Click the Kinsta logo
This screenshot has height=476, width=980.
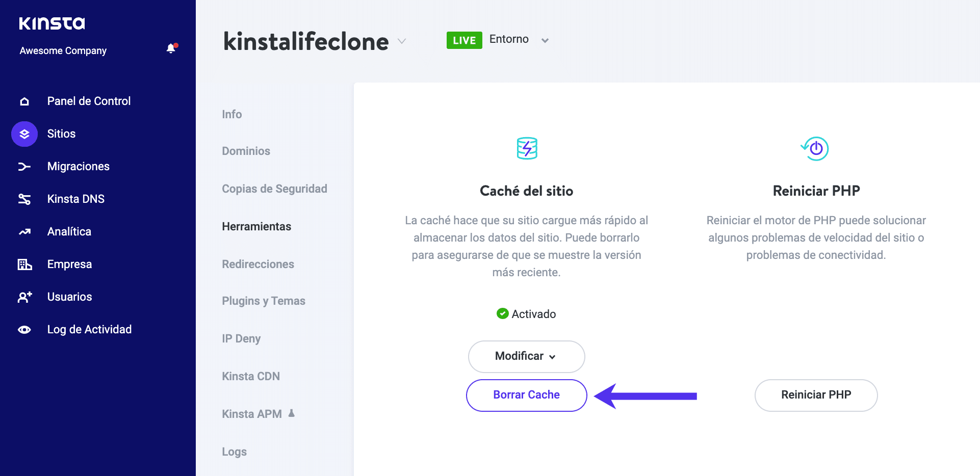(52, 23)
